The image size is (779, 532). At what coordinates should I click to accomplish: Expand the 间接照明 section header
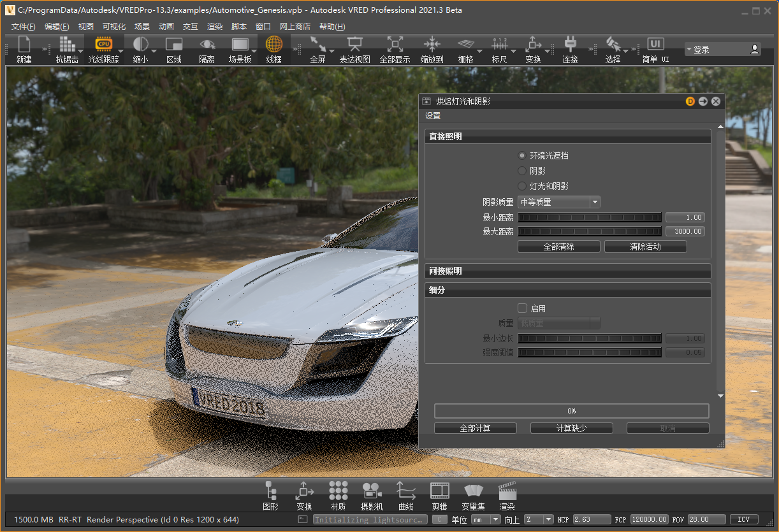(567, 271)
